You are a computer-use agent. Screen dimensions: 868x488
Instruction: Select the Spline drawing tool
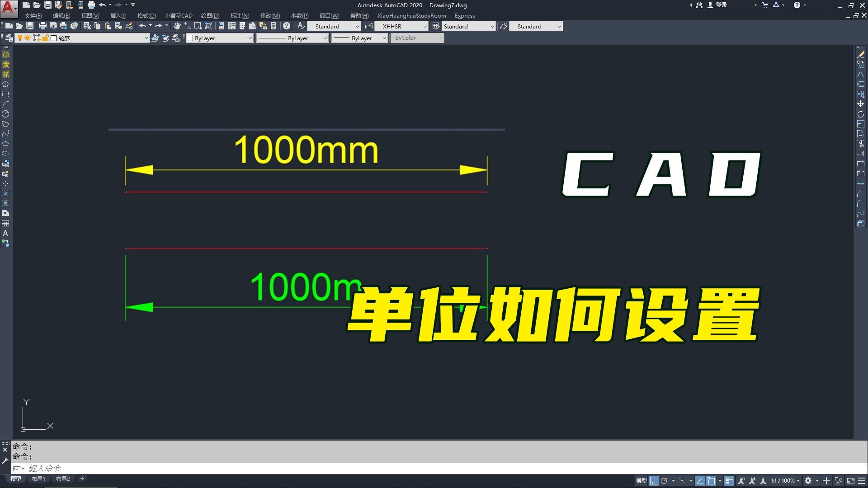[x=6, y=134]
